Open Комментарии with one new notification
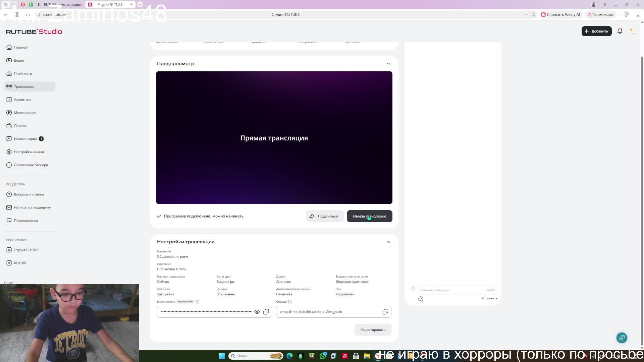This screenshot has width=644, height=362. tap(25, 139)
